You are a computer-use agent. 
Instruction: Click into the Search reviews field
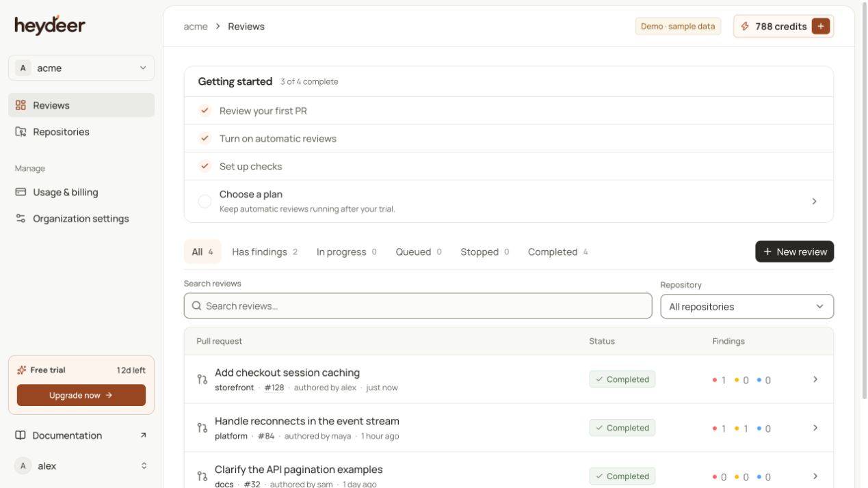point(418,306)
